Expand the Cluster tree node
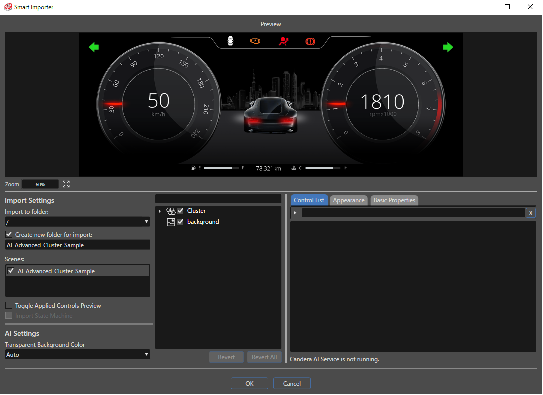543x395 pixels. (x=160, y=211)
